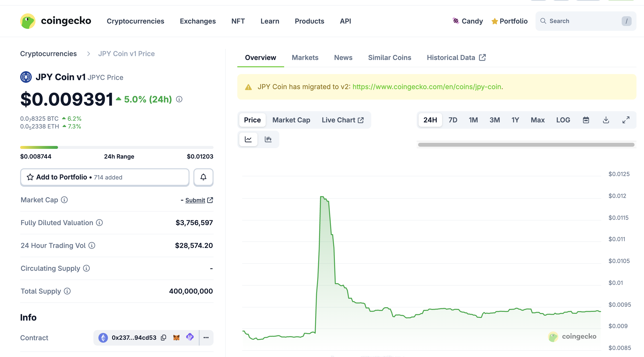
Task: Switch to candlestick chart view
Action: coord(268,139)
